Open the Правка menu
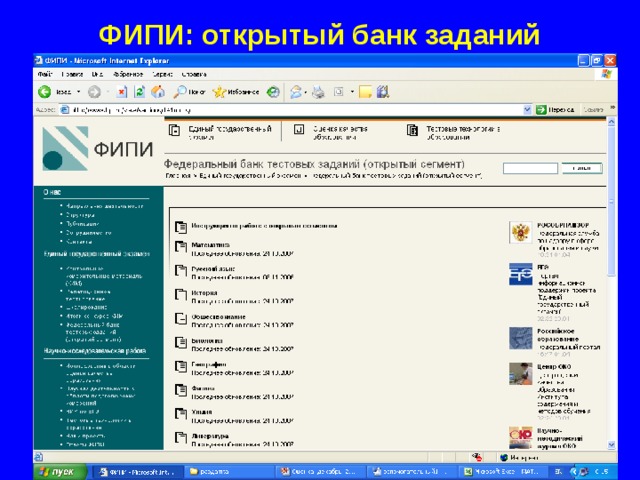Viewport: 640px width, 480px height. pos(72,74)
